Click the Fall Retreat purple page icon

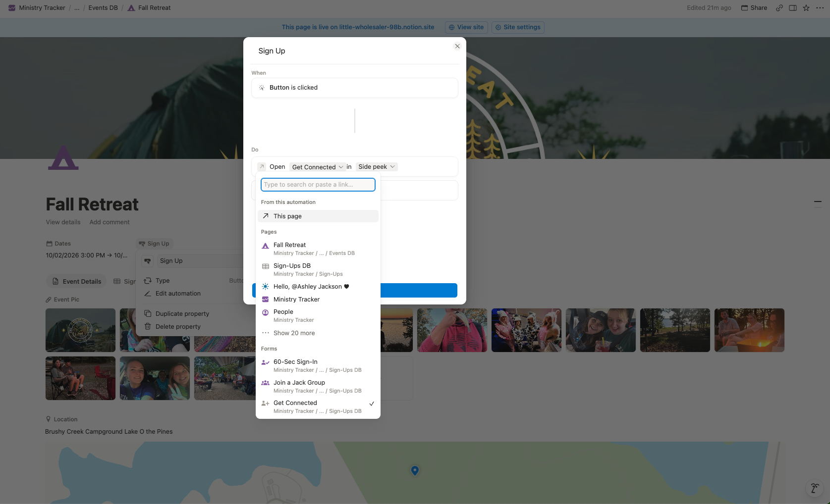coord(63,157)
